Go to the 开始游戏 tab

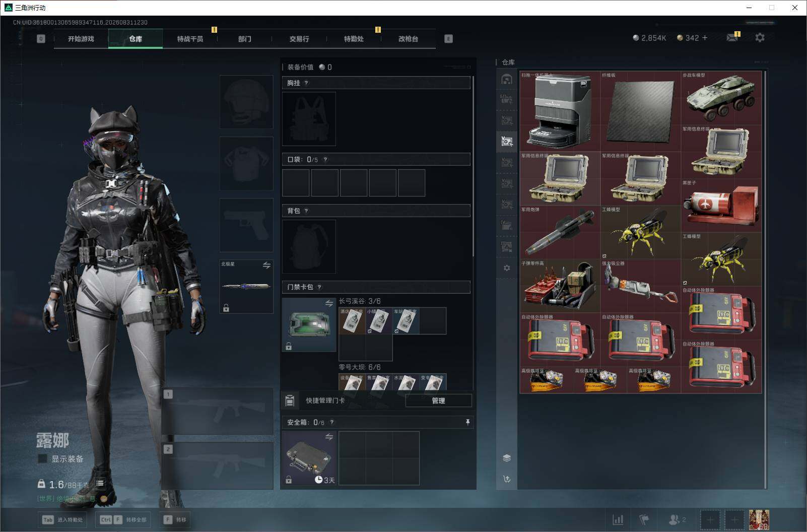[x=81, y=39]
